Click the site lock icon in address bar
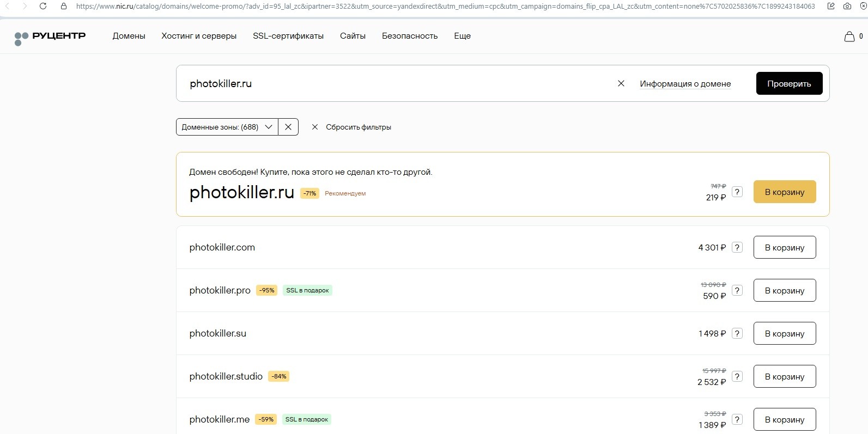The width and height of the screenshot is (868, 434). 64,6
